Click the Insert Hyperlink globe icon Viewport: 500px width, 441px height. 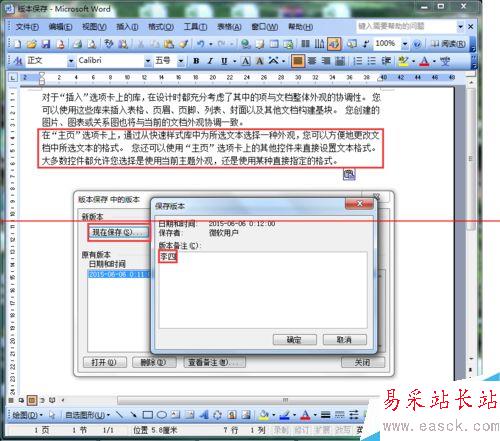(246, 44)
